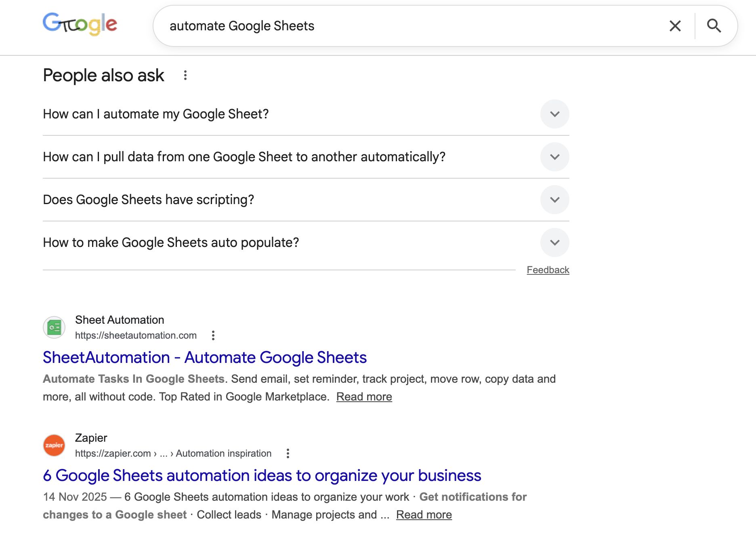The width and height of the screenshot is (756, 548).
Task: Click Read more under the SheetAutomation snippet
Action: (364, 397)
